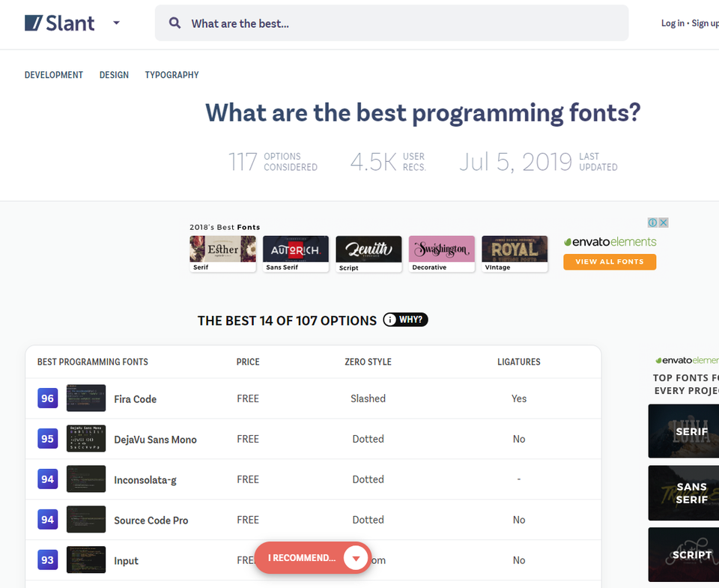Click the '4.5K USER RECS.' stat
Viewport: 719px width, 588px height.
[x=389, y=162]
